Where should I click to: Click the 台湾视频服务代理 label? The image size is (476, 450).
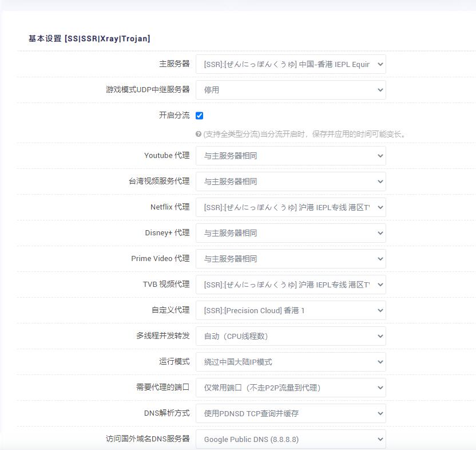point(159,181)
